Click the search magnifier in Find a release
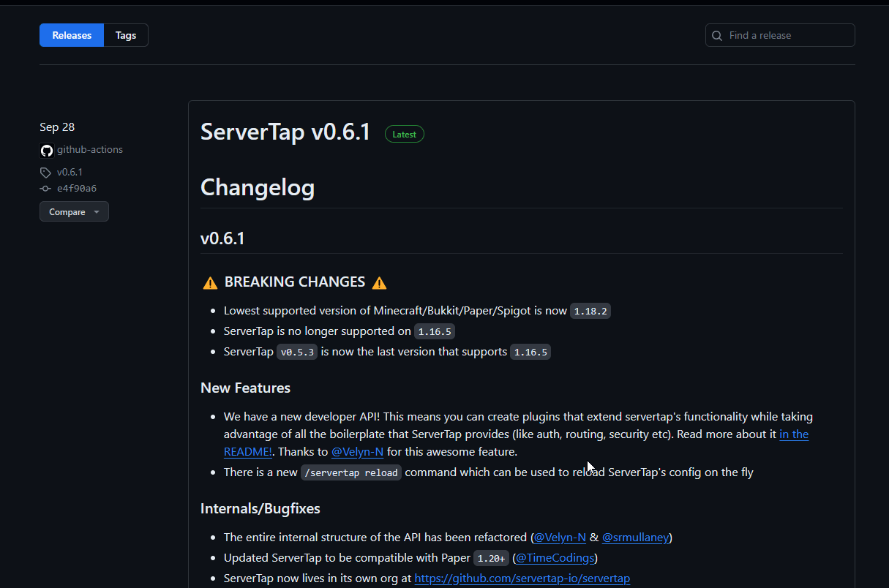This screenshot has height=588, width=889. pyautogui.click(x=716, y=35)
